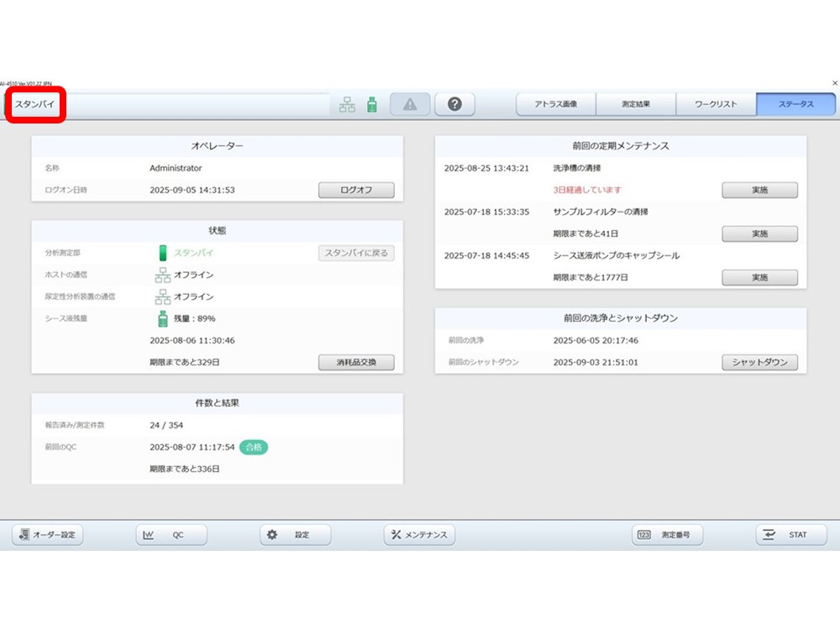Click the スタンバイ status field at top left
The width and height of the screenshot is (840, 630).
(x=37, y=105)
